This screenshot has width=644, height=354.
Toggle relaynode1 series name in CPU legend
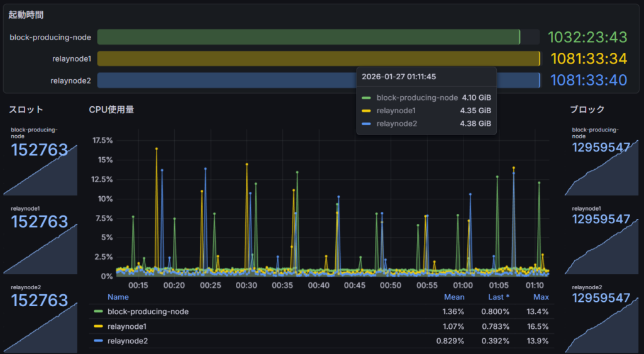click(128, 326)
